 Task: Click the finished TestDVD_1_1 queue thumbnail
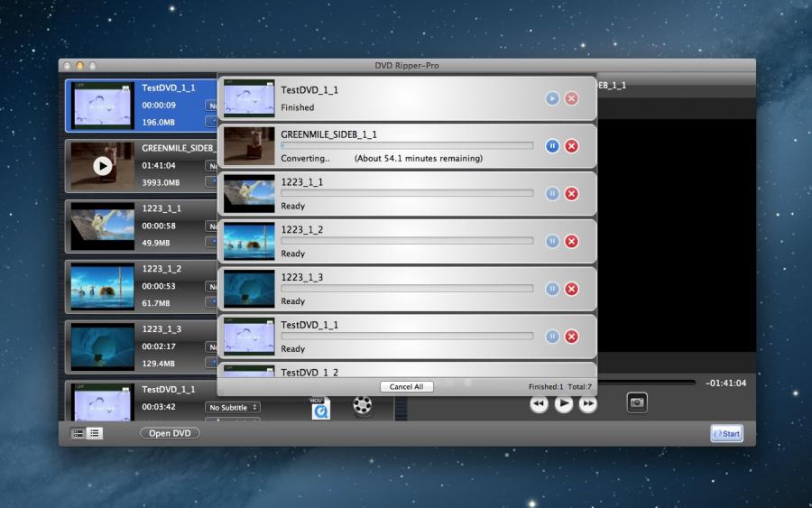(x=249, y=98)
